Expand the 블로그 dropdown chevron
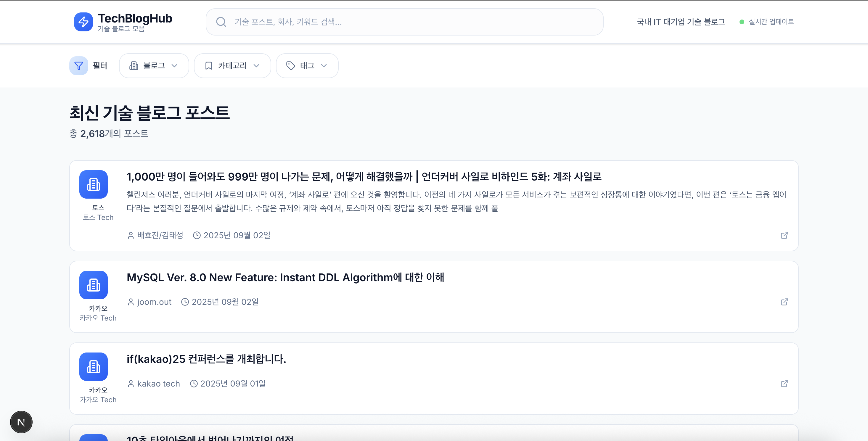 point(174,66)
